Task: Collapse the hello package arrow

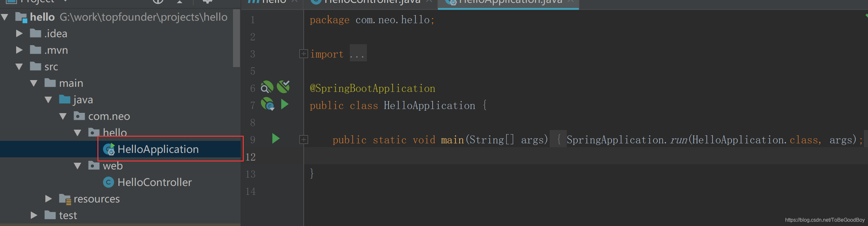Action: click(78, 133)
